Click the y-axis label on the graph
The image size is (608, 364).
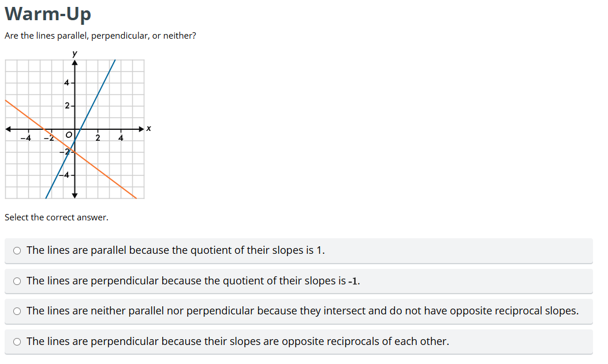[73, 54]
